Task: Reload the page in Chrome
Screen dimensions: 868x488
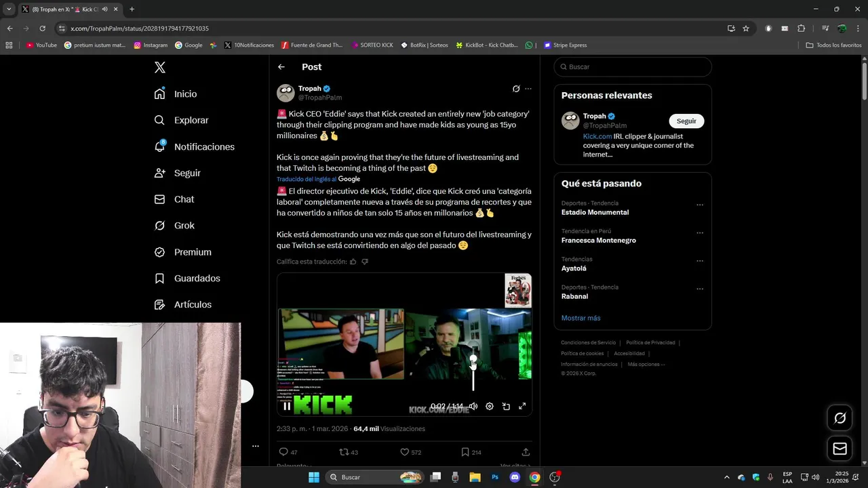Action: click(42, 28)
